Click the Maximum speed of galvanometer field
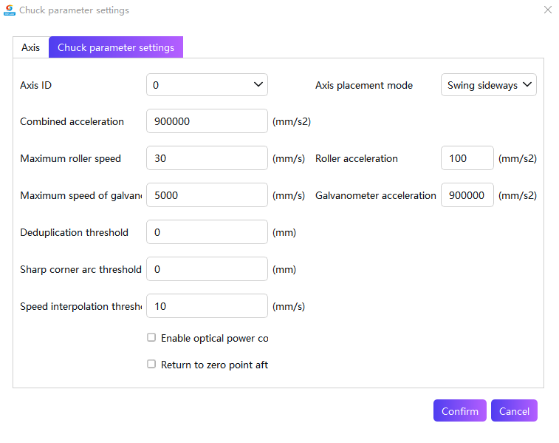The width and height of the screenshot is (559, 443). (207, 195)
